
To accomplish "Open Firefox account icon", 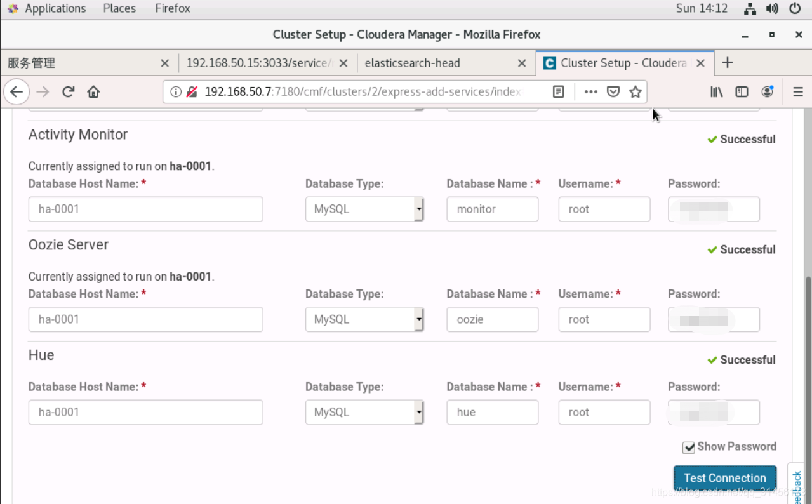I will (768, 92).
